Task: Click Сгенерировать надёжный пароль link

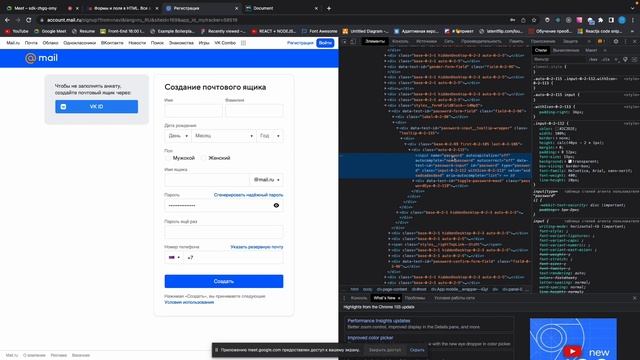Action: 248,195
